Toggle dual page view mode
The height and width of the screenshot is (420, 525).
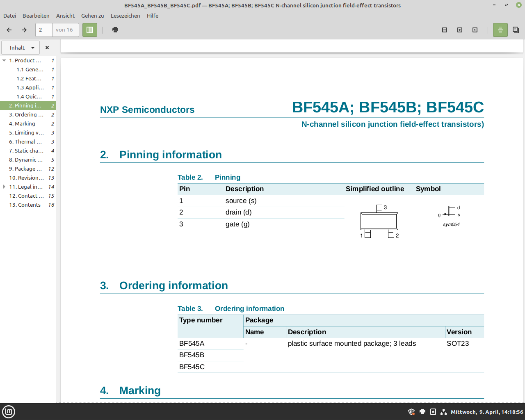click(x=516, y=30)
